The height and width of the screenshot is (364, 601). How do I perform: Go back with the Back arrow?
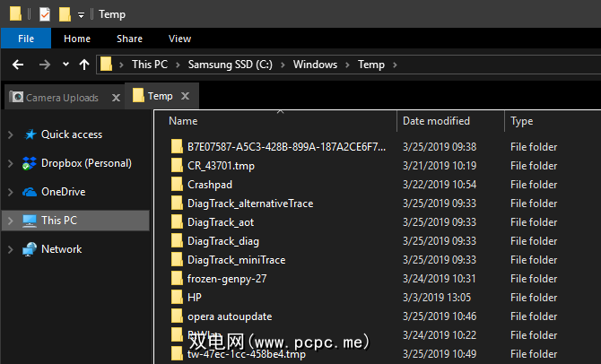18,65
